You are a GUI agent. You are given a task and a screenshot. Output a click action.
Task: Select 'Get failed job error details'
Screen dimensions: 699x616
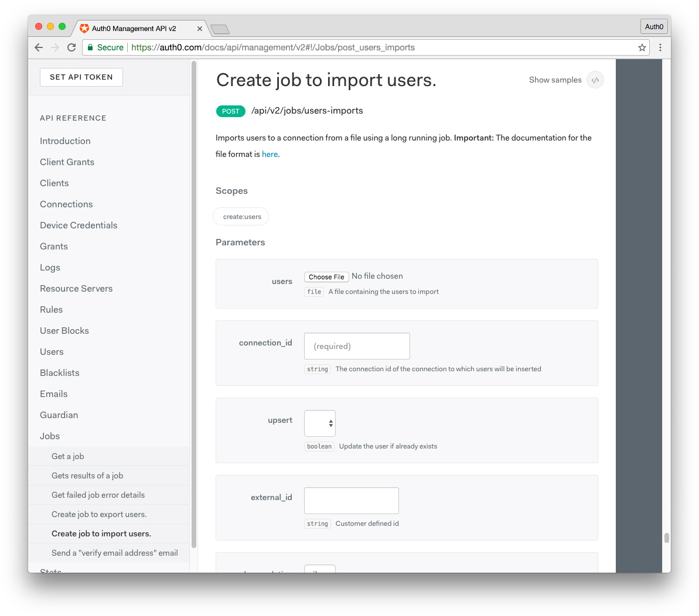(x=109, y=495)
